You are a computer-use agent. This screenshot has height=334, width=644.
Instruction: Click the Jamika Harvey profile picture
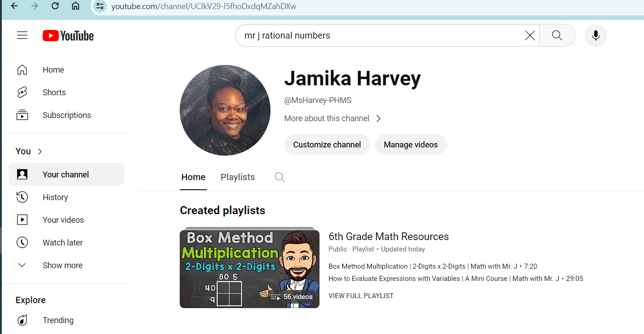click(225, 110)
